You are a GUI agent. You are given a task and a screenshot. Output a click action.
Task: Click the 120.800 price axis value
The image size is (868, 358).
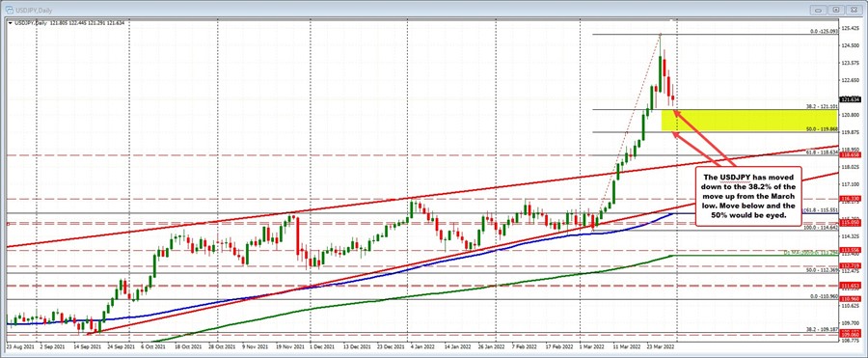point(851,115)
